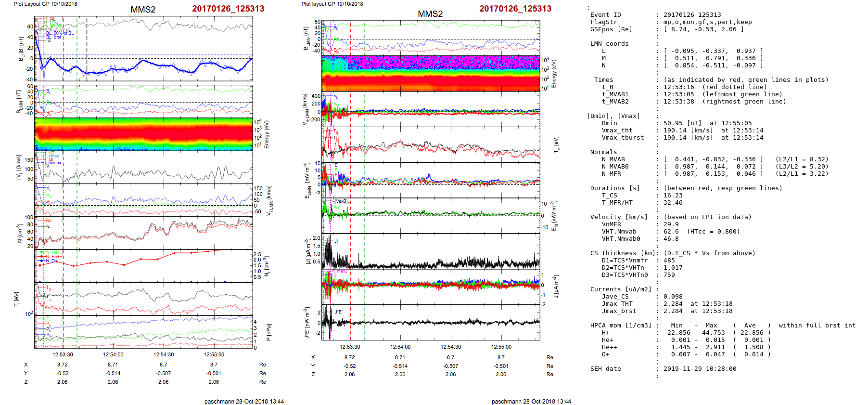Click the Plot layout GP header above the right plot
Image resolution: width=868 pixels, height=405 pixels.
[x=332, y=4]
